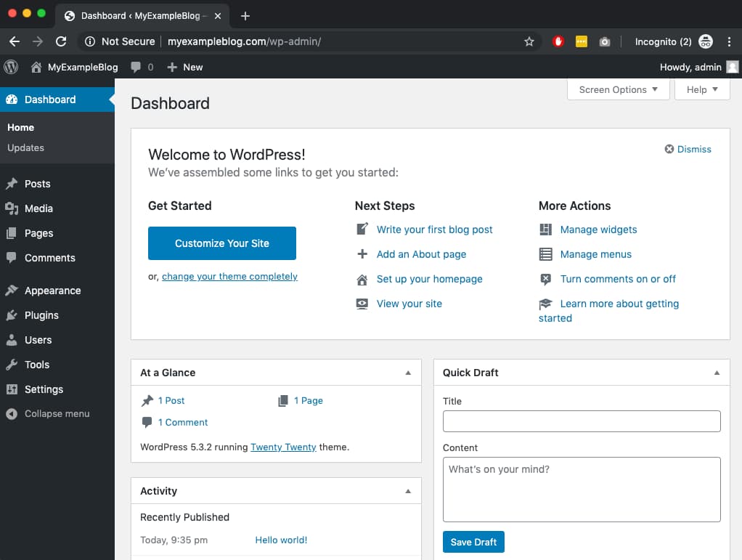The height and width of the screenshot is (560, 742).
Task: Click Howdy, admin account text
Action: 690,68
